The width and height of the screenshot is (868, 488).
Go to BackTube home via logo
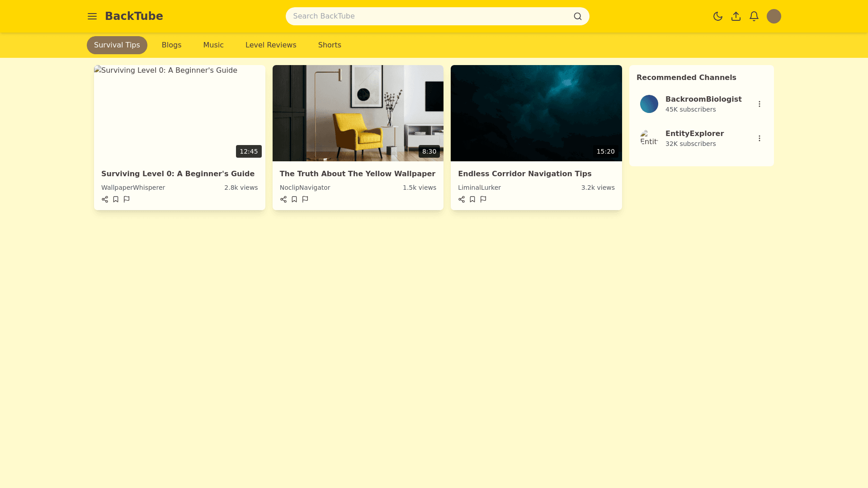click(x=134, y=16)
